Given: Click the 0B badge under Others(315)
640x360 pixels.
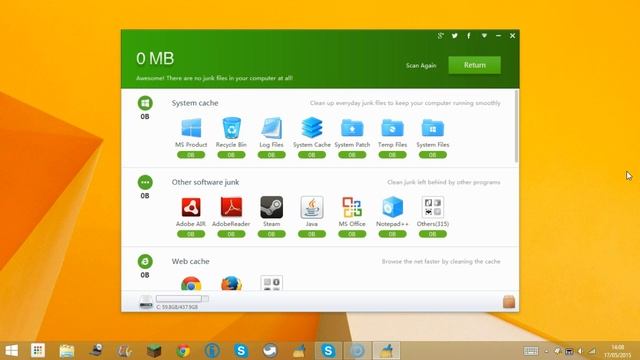Looking at the screenshot, I should tap(433, 234).
